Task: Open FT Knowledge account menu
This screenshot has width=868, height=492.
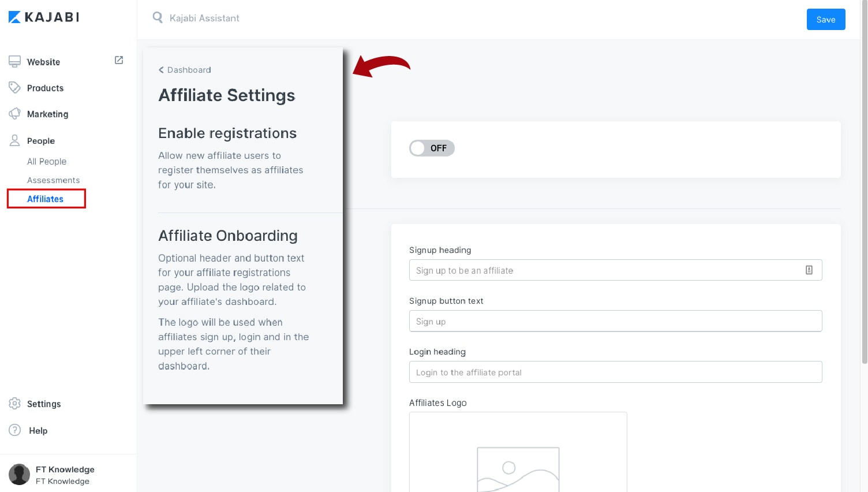Action: coord(52,475)
